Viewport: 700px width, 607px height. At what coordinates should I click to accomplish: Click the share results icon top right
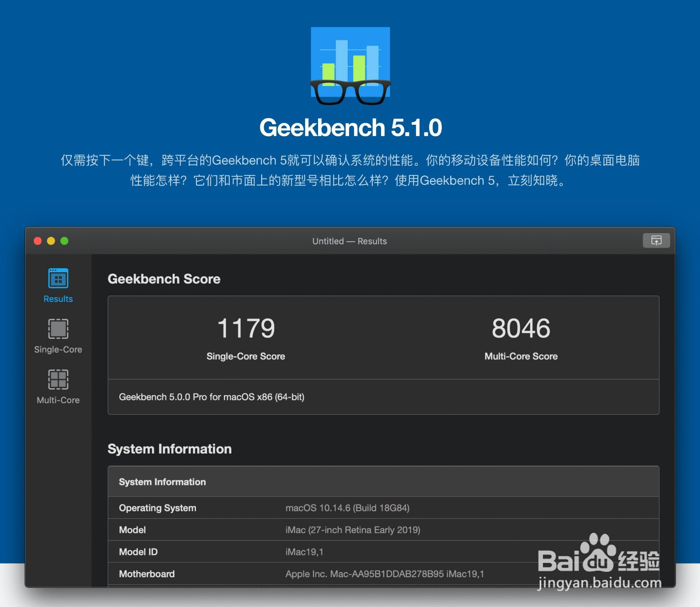[656, 241]
